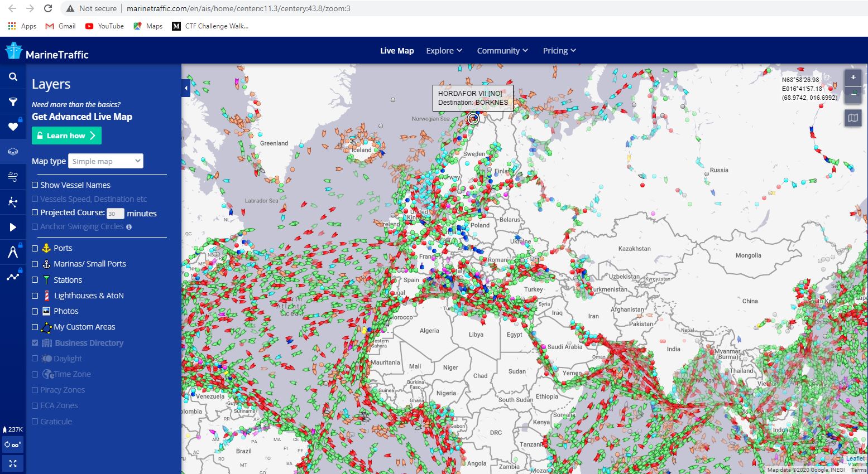Image resolution: width=868 pixels, height=474 pixels.
Task: Click the density maps chart icon
Action: (x=13, y=275)
